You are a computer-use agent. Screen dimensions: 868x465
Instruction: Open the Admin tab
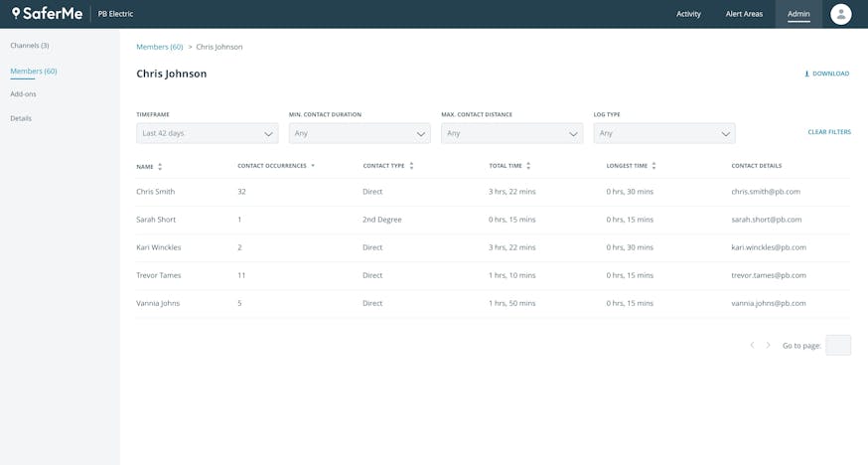pos(798,14)
